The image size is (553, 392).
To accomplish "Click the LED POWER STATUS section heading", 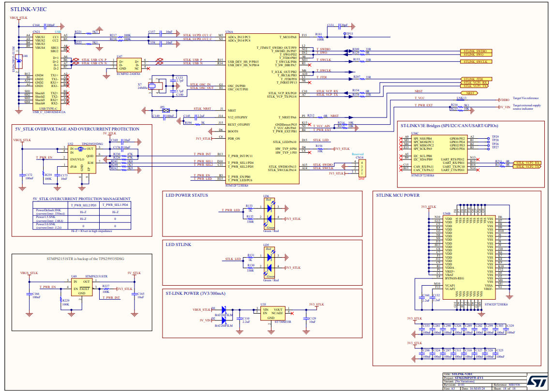I will click(187, 195).
